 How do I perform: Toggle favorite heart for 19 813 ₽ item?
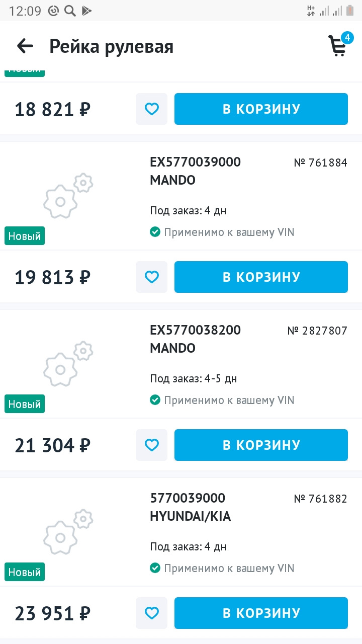[151, 277]
